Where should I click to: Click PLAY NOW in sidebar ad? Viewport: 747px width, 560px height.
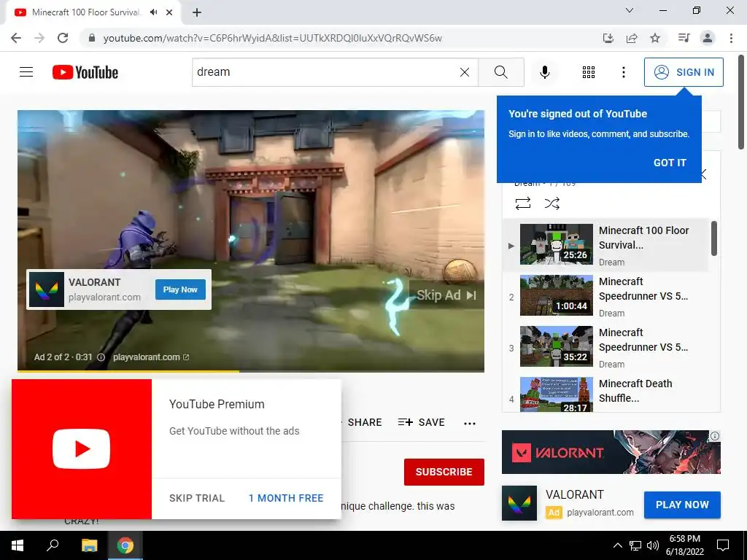click(682, 505)
